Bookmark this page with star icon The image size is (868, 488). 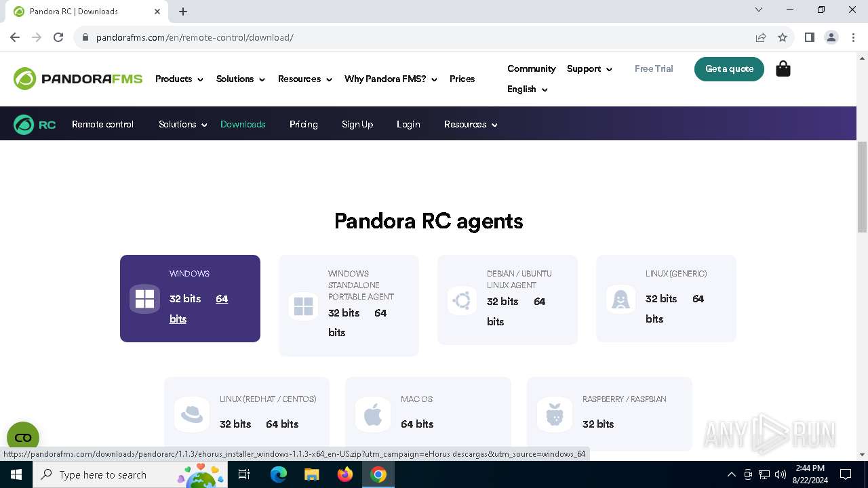point(783,37)
